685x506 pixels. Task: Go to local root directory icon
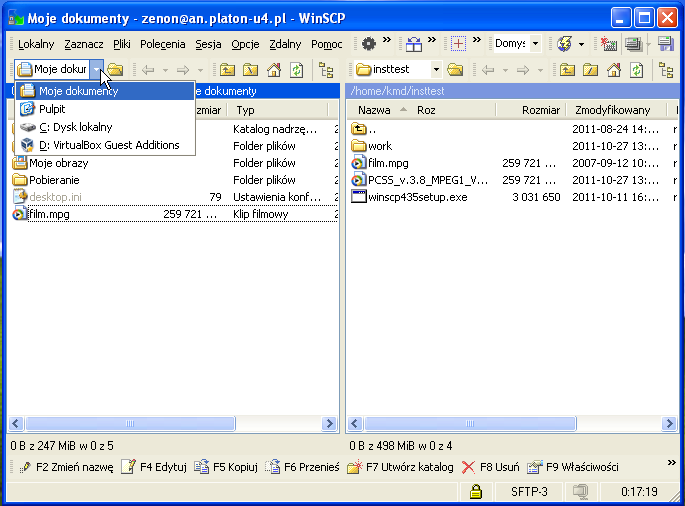click(251, 69)
